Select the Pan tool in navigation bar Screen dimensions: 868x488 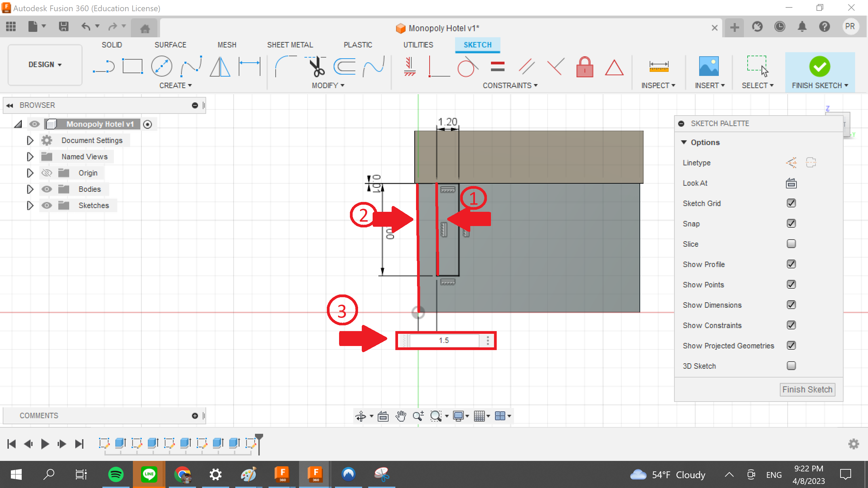pyautogui.click(x=401, y=416)
